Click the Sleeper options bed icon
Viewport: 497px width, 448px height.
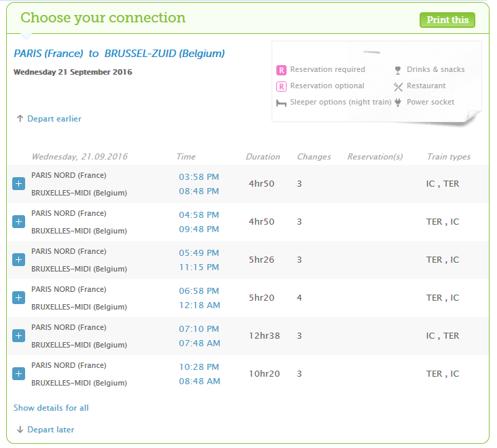coord(281,103)
